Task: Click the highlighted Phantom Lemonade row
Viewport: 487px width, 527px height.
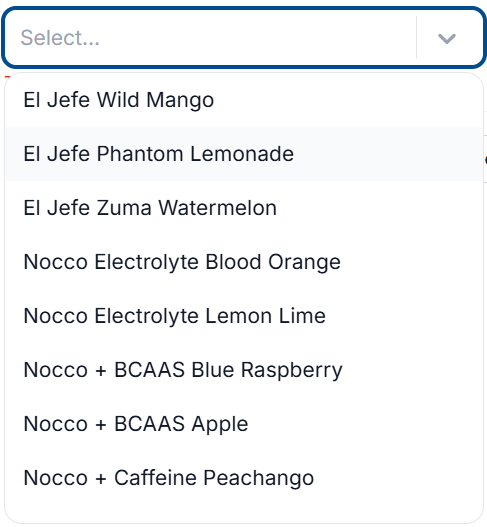Action: (244, 154)
